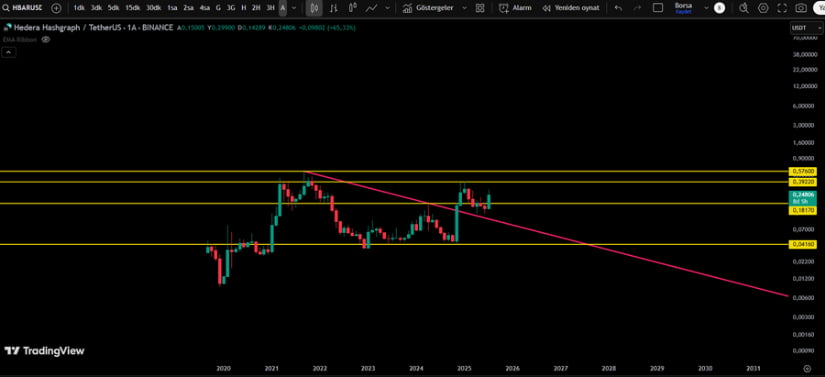The image size is (825, 377).
Task: Select the 3dk timeframe
Action: pos(96,8)
